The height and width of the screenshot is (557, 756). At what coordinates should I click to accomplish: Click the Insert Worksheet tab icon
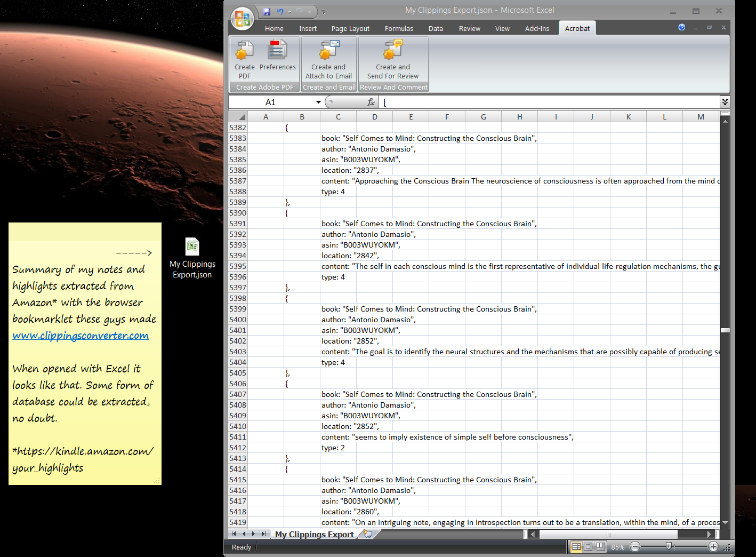point(367,534)
